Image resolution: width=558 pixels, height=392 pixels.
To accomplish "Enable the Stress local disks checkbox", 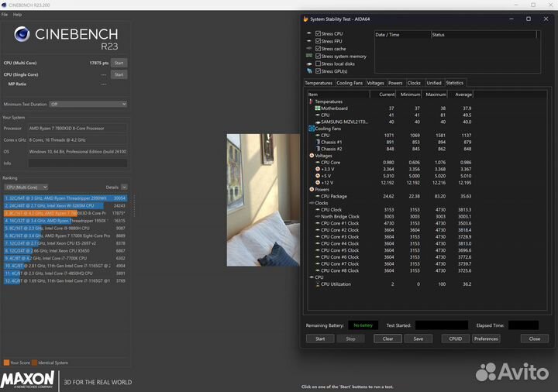I will pyautogui.click(x=319, y=64).
